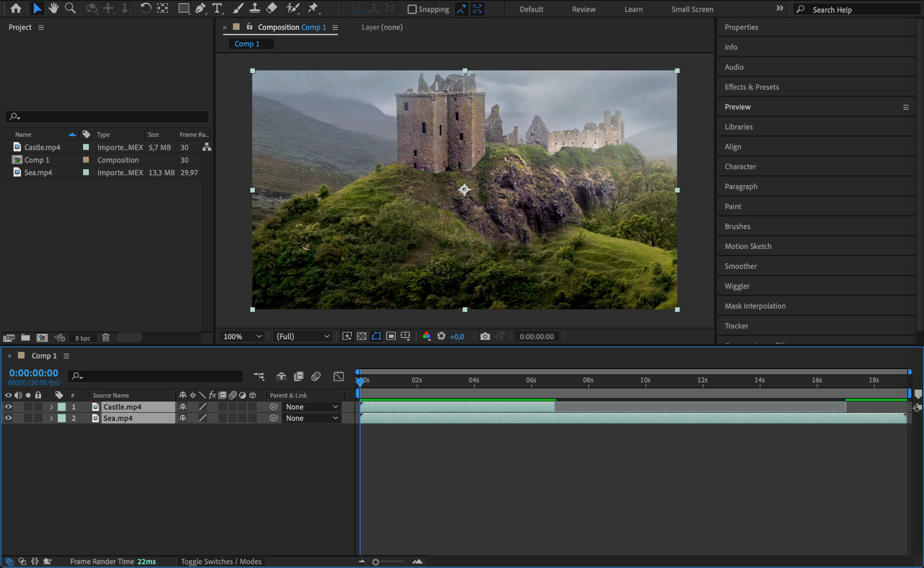Expand the Castle.mp4 layer properties

click(51, 407)
